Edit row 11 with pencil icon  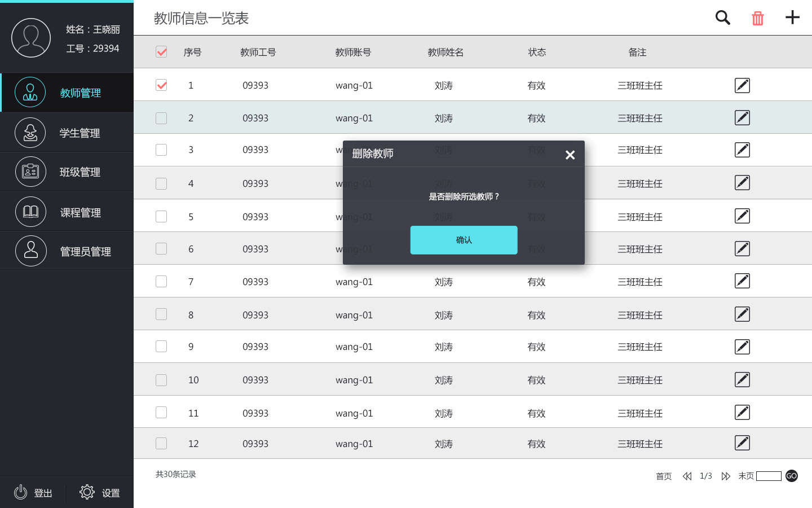coord(742,412)
